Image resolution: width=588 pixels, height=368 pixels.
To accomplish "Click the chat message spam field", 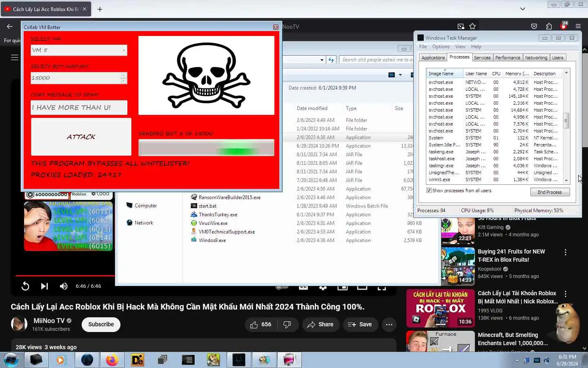I will click(x=79, y=108).
